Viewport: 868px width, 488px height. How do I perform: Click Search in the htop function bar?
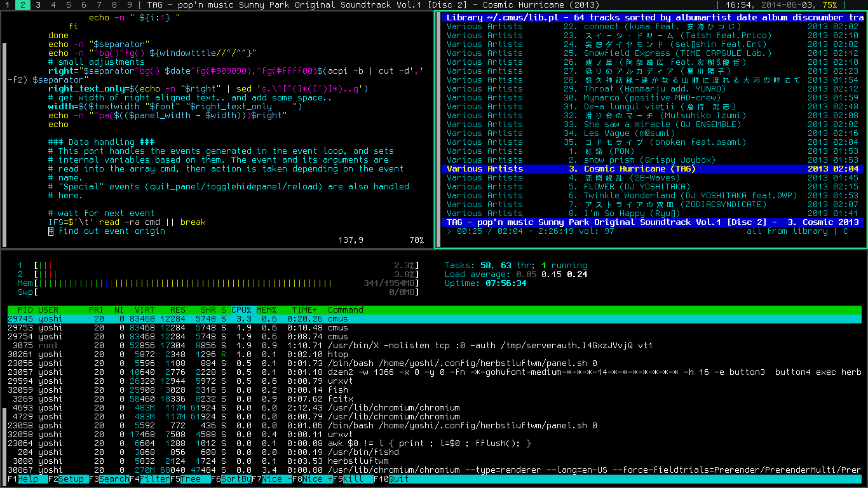pos(113,479)
